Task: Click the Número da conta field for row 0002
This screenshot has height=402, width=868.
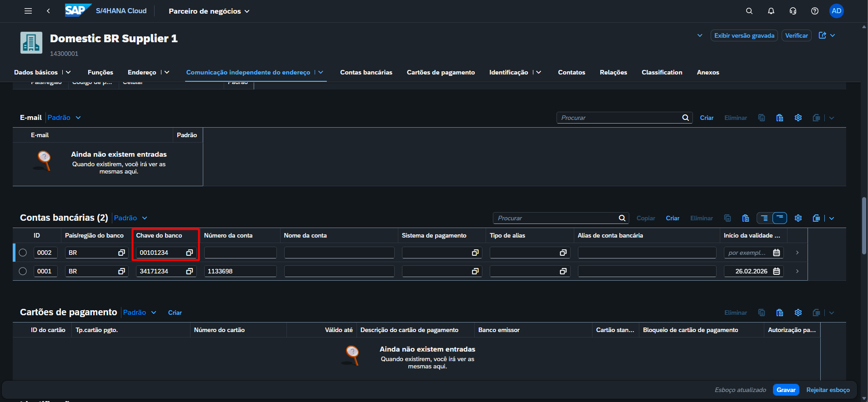Action: tap(240, 253)
